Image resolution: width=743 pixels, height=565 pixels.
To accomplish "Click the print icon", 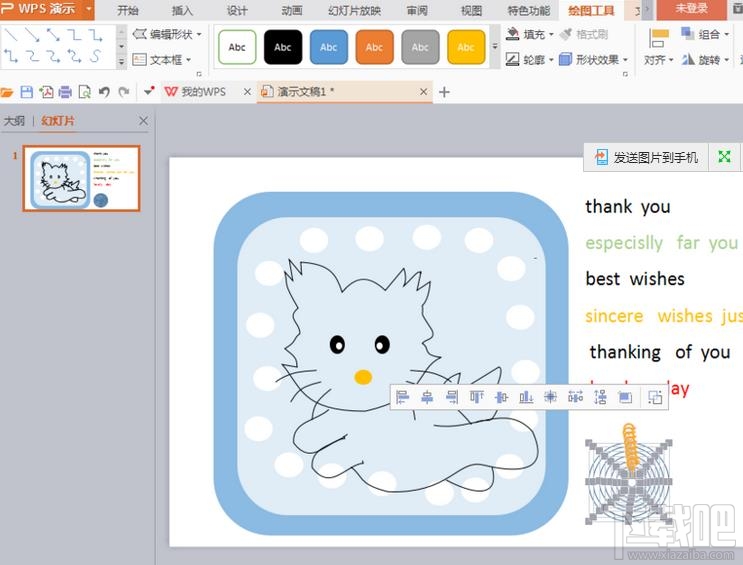I will pos(65,92).
